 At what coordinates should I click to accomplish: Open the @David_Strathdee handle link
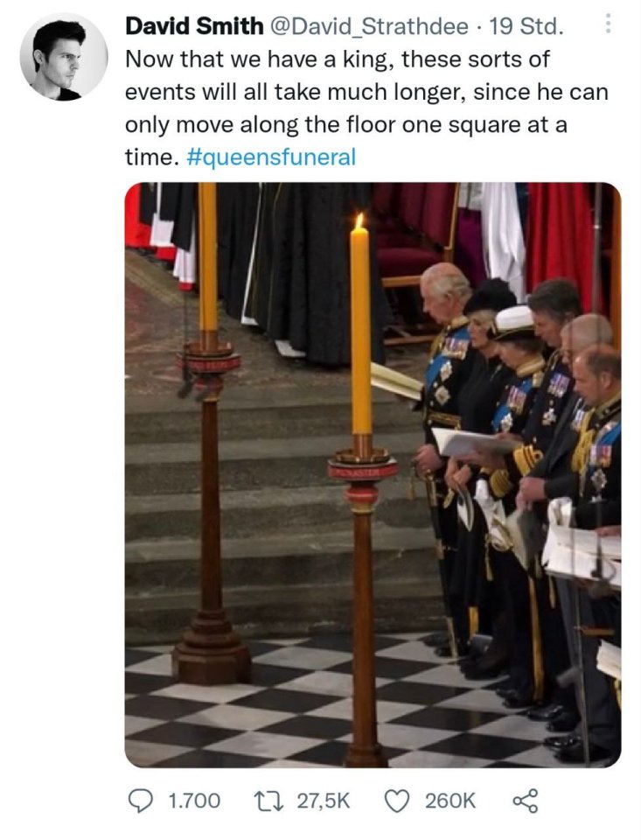(369, 26)
